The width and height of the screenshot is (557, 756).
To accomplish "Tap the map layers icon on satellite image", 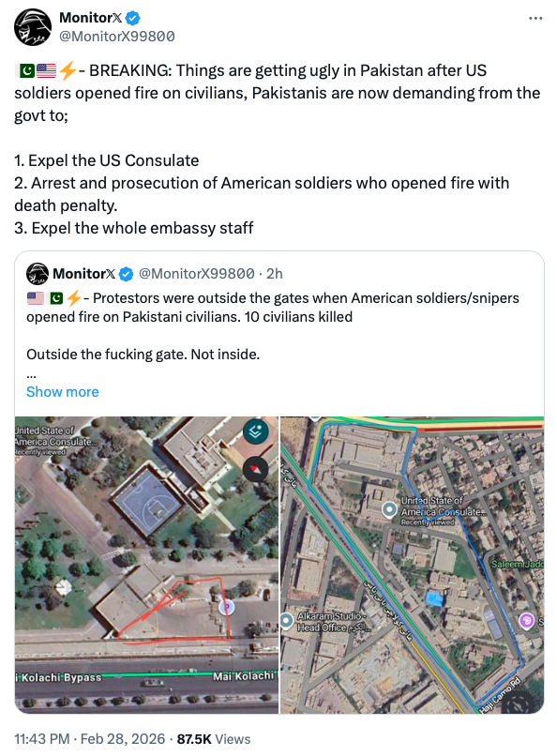I will 256,431.
